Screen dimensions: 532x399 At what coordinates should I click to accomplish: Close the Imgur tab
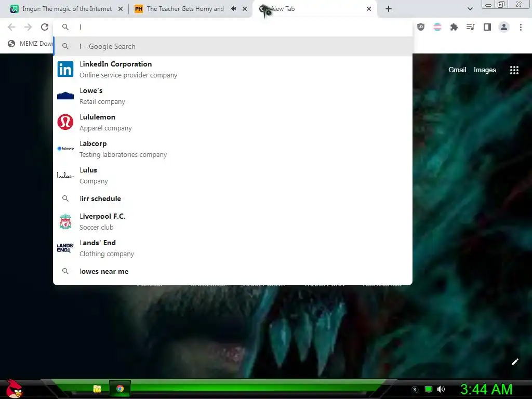[x=121, y=9]
